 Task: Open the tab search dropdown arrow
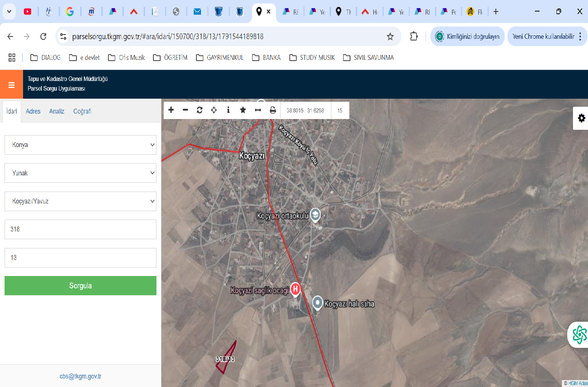coord(9,12)
